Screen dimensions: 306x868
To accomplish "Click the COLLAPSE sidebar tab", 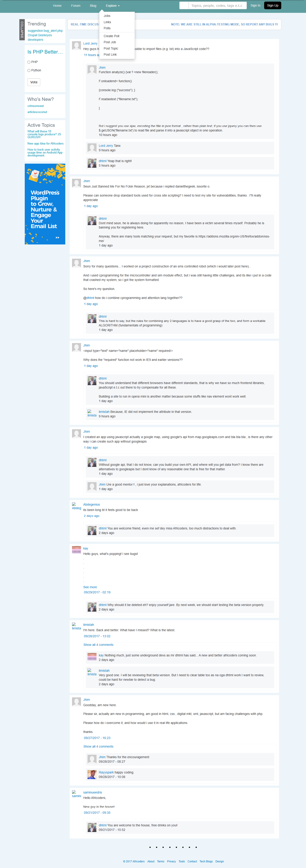I will click(x=22, y=30).
